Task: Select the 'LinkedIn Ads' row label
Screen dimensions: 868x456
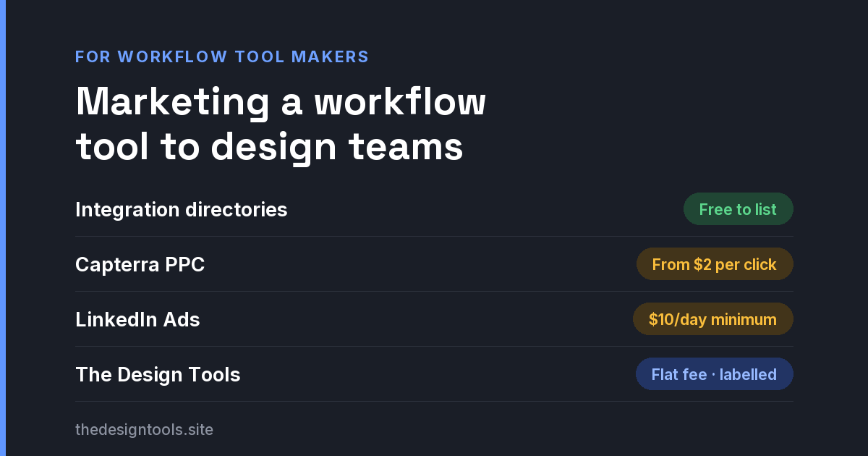Action: coord(137,319)
